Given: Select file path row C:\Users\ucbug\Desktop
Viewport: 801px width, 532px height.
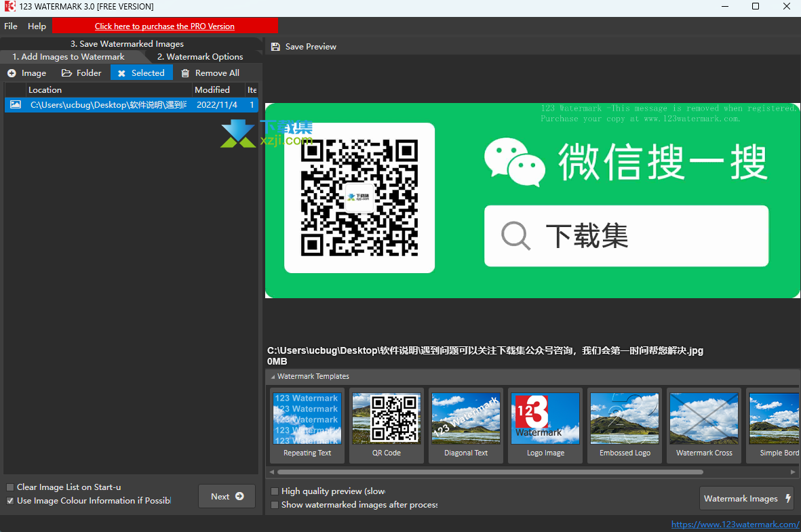Looking at the screenshot, I should (x=109, y=104).
